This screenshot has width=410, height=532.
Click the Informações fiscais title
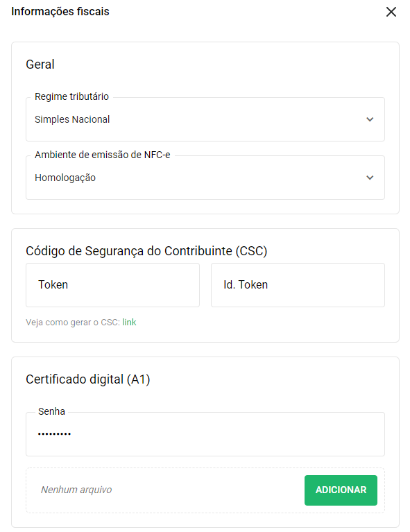click(60, 12)
